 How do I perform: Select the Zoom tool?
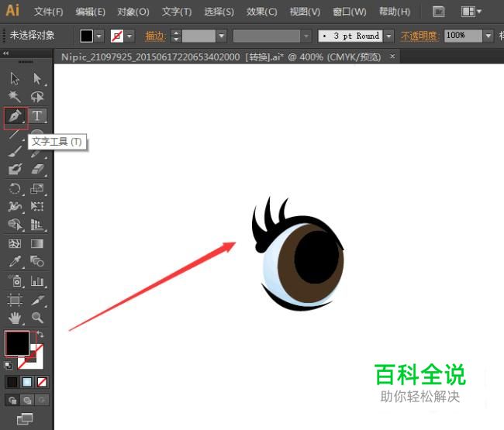tap(37, 318)
